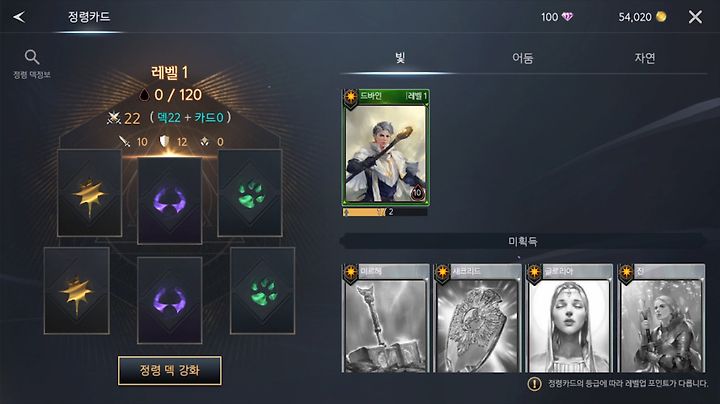
Task: Switch to the 어둠 tab
Action: click(x=523, y=58)
